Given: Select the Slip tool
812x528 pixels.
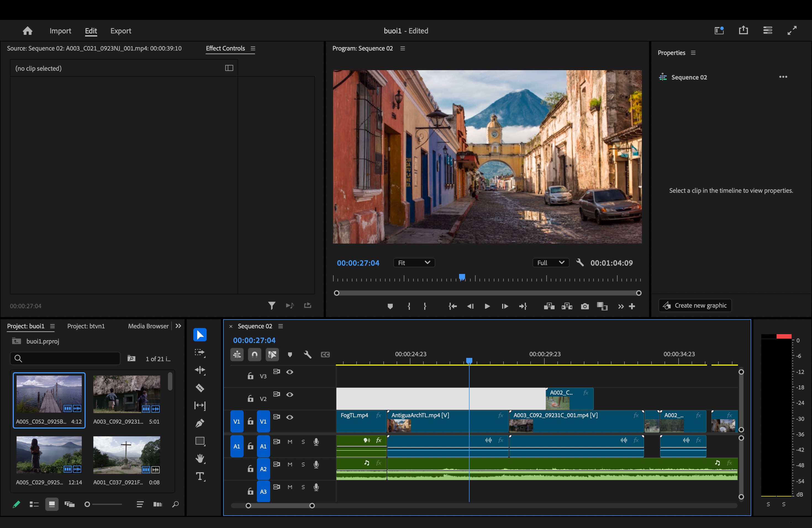Looking at the screenshot, I should pyautogui.click(x=200, y=406).
